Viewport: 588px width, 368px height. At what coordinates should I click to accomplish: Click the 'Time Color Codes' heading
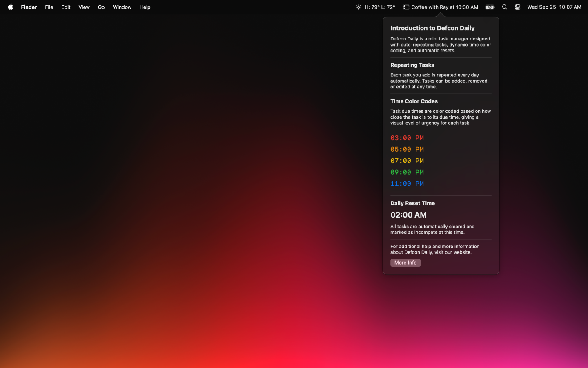(414, 101)
